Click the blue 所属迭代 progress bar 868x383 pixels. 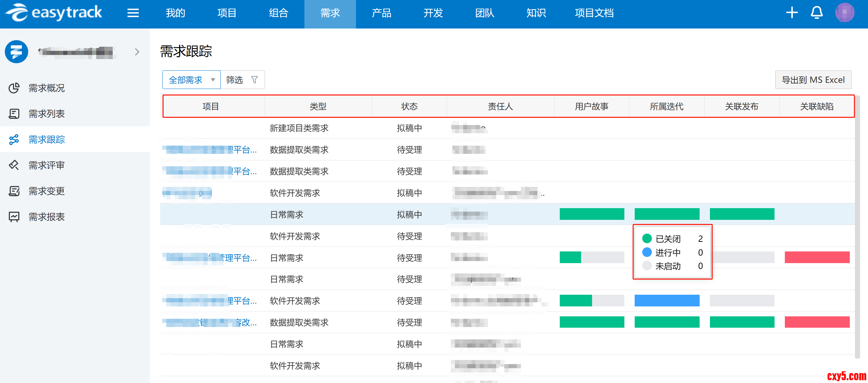click(x=667, y=301)
